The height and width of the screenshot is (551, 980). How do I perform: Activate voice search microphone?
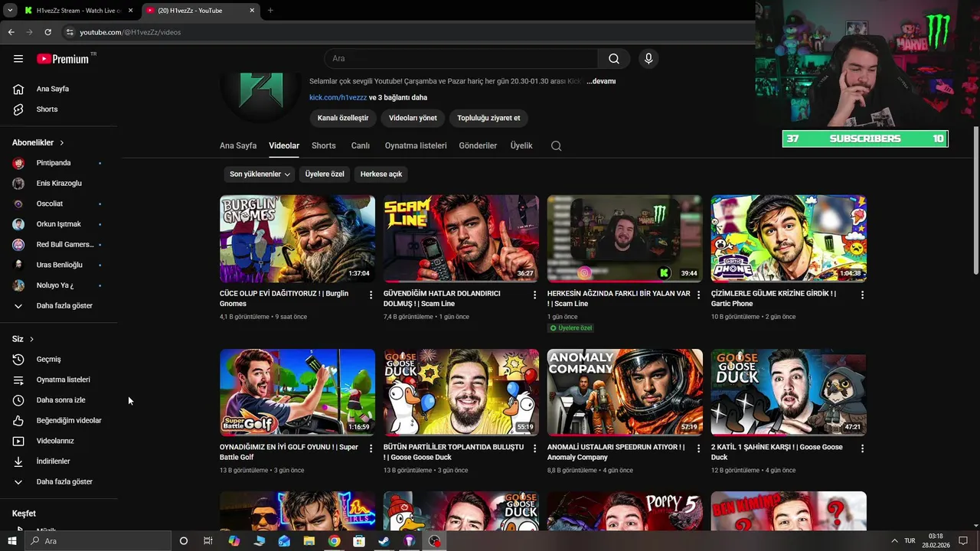pyautogui.click(x=648, y=59)
